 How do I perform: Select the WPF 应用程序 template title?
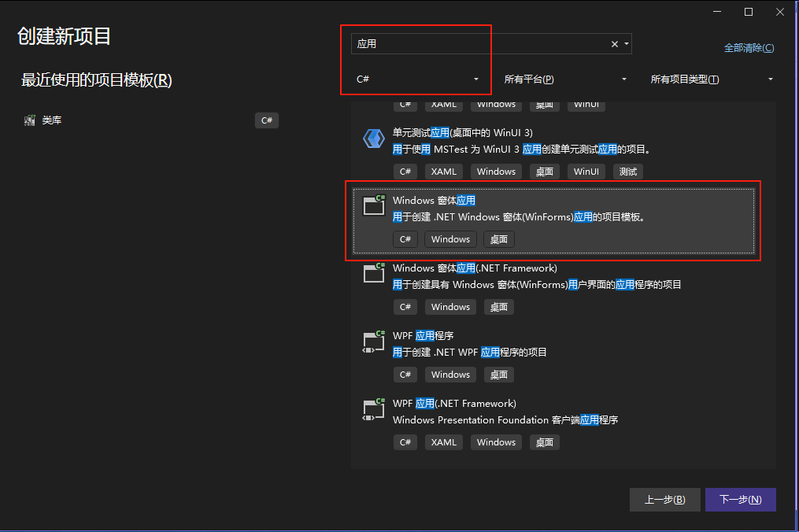pyautogui.click(x=423, y=336)
